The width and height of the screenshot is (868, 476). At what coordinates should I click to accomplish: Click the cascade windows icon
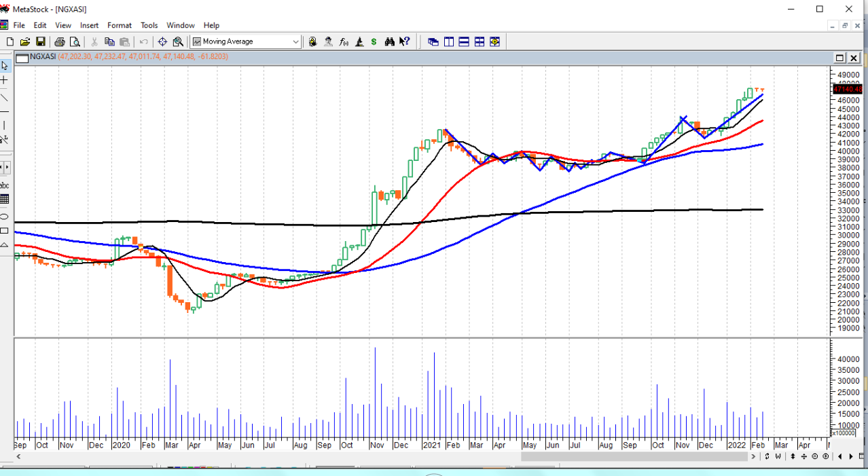[433, 41]
